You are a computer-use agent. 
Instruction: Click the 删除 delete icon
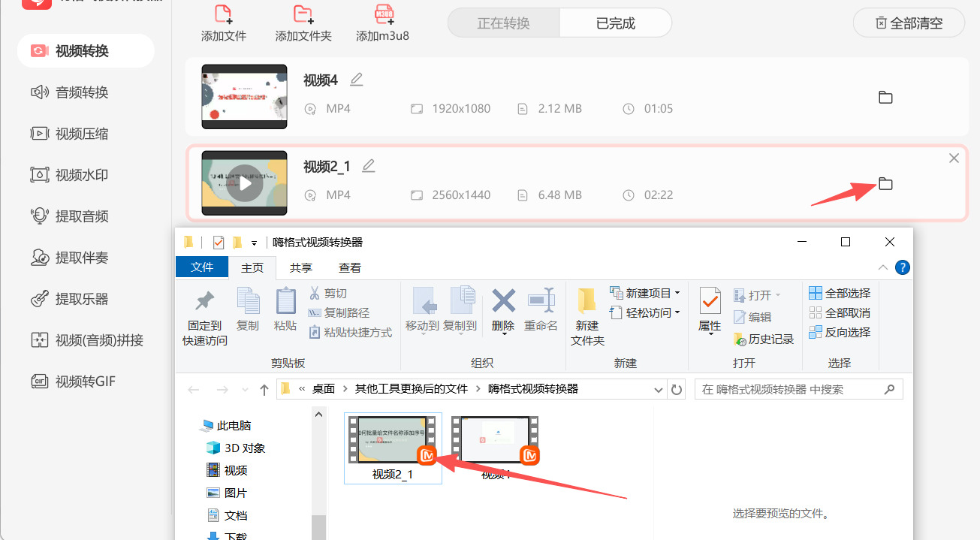click(x=503, y=300)
